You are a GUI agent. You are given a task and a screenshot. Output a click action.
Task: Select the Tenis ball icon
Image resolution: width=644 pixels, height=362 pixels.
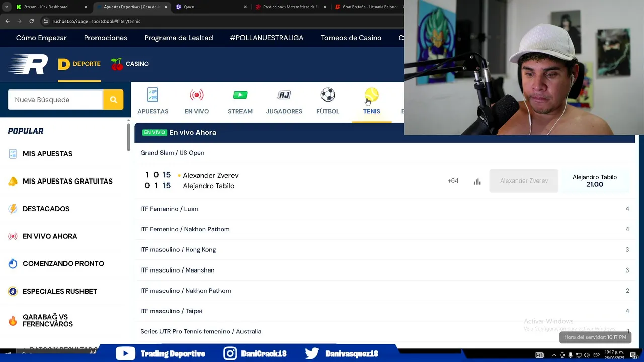click(371, 95)
